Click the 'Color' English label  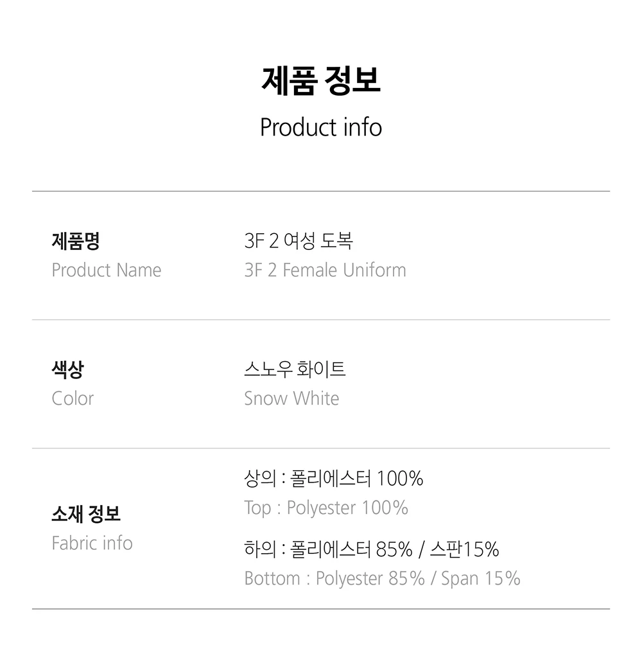[73, 399]
